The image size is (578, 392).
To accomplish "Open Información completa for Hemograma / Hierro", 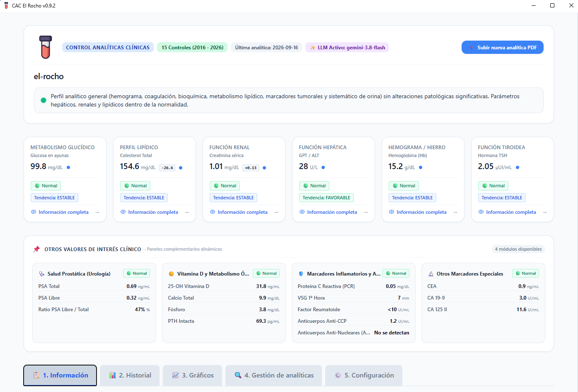I will pyautogui.click(x=423, y=212).
